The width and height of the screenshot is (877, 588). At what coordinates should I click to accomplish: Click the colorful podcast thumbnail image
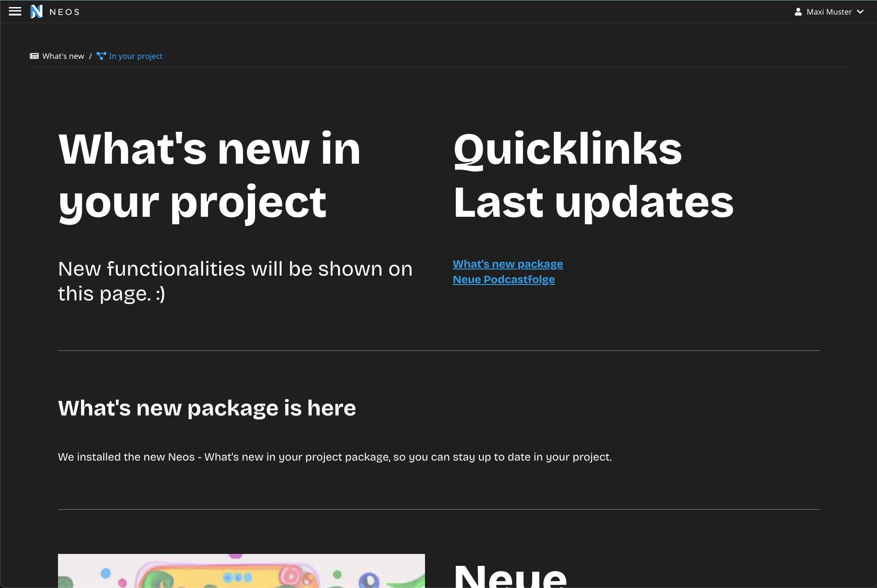coord(241,571)
